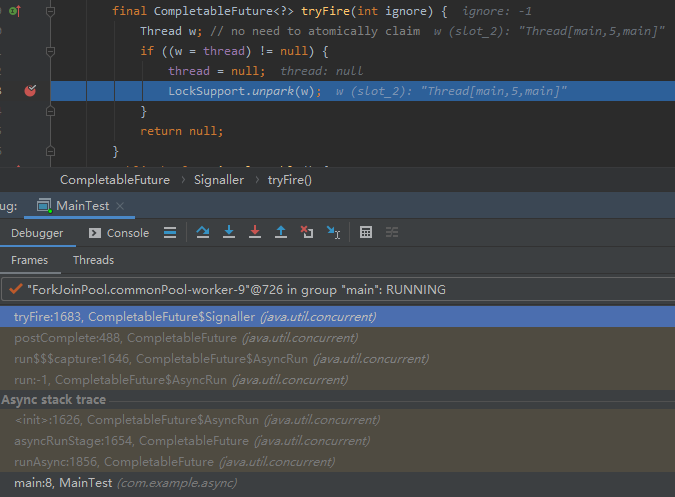Click the Step Over debugger icon
Screen dimensions: 675x497
[202, 232]
